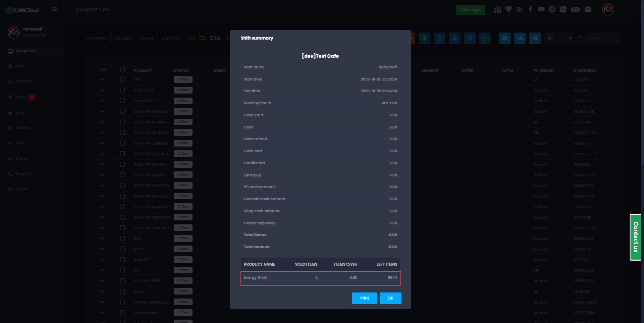The width and height of the screenshot is (644, 323).
Task: Open the Members sidebar menu item
Action: [24, 82]
